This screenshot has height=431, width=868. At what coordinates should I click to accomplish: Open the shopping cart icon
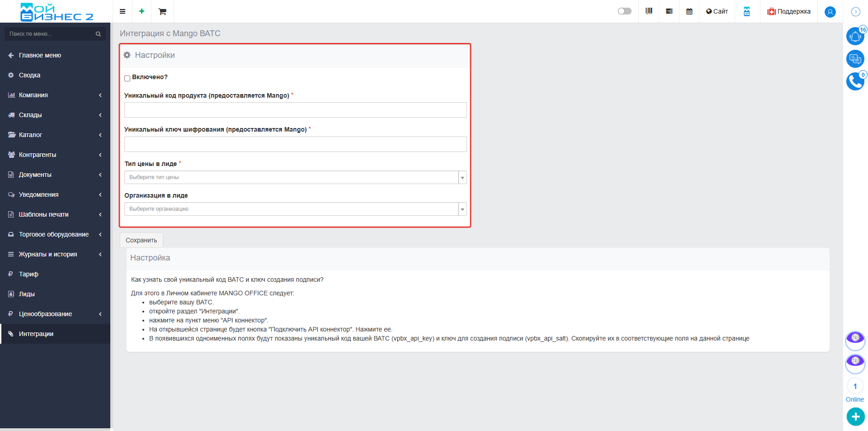[162, 12]
